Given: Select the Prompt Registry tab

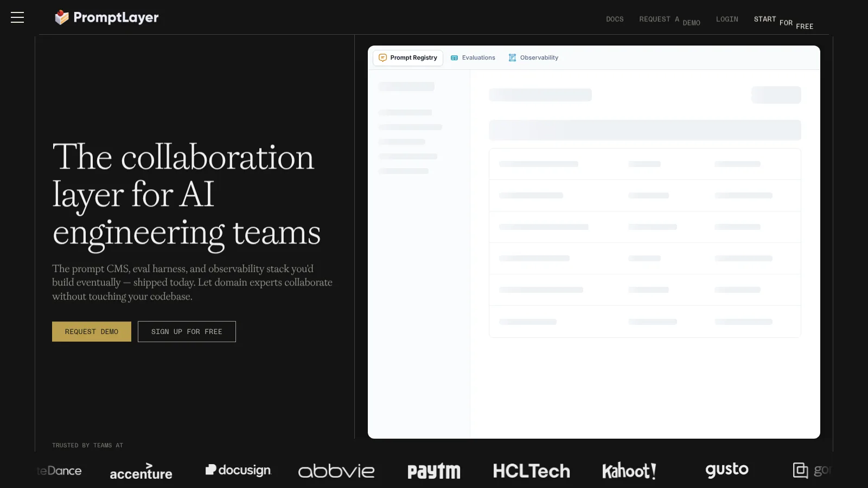Looking at the screenshot, I should [x=408, y=57].
